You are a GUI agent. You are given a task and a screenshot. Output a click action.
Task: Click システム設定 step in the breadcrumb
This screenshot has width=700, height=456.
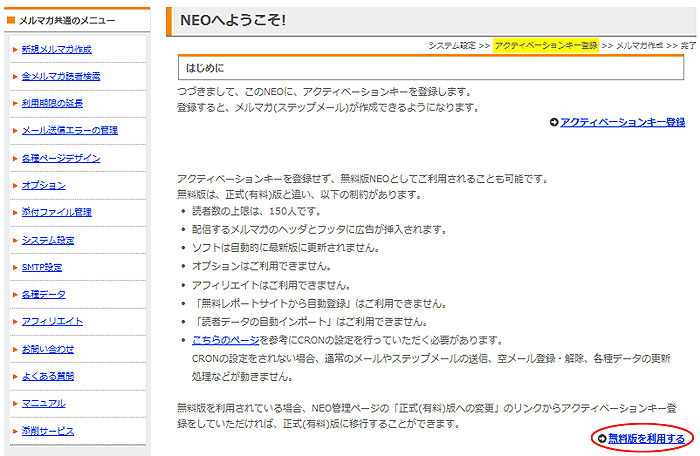(452, 46)
